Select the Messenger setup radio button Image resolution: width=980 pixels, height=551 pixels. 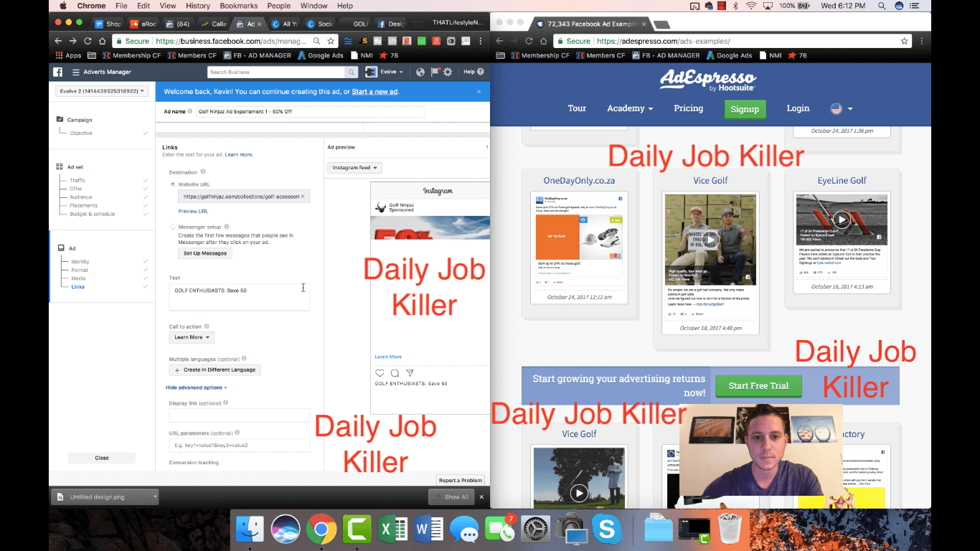[172, 227]
